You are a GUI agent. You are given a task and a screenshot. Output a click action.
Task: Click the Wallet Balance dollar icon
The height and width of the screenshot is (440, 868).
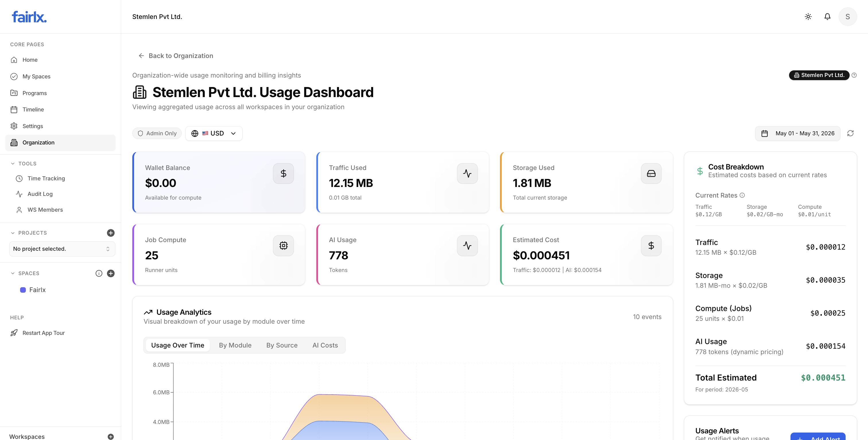point(283,173)
